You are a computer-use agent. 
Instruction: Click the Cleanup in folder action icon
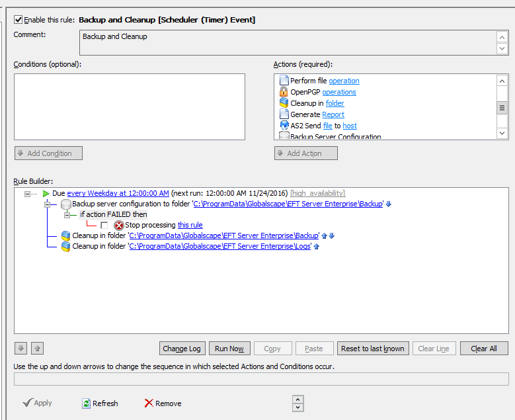click(284, 103)
